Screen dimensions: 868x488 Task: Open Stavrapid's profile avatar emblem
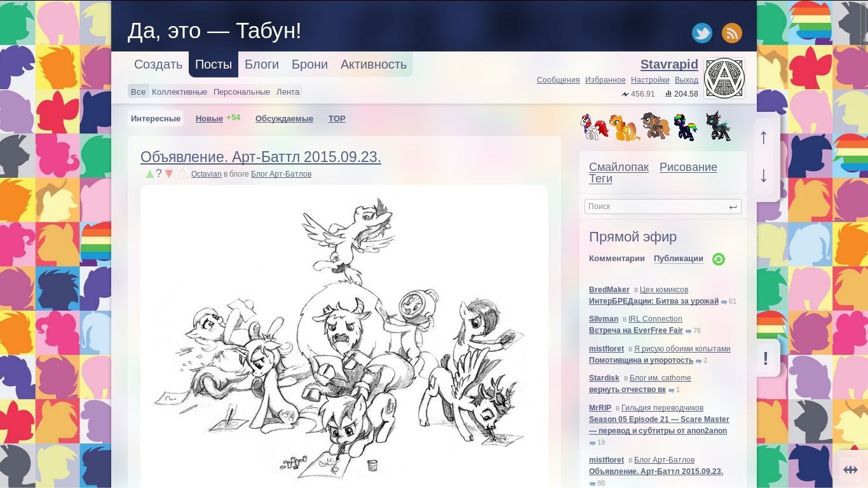[x=724, y=78]
